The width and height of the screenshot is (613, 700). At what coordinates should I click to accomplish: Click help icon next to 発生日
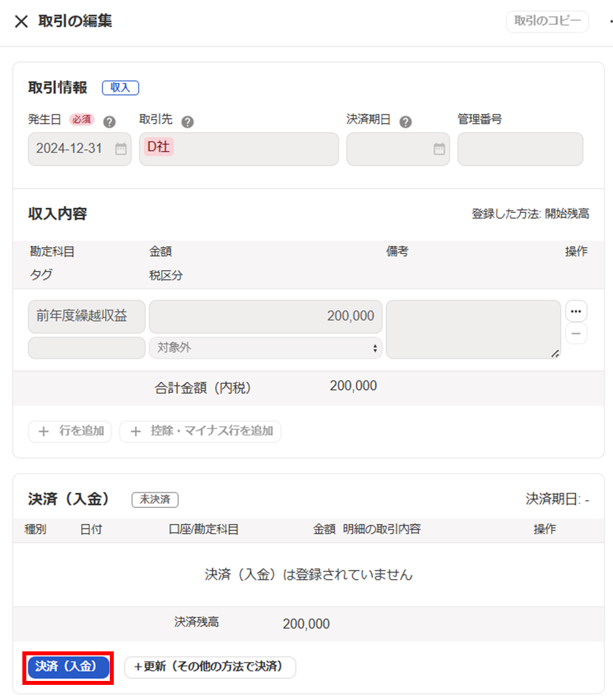[x=109, y=122]
